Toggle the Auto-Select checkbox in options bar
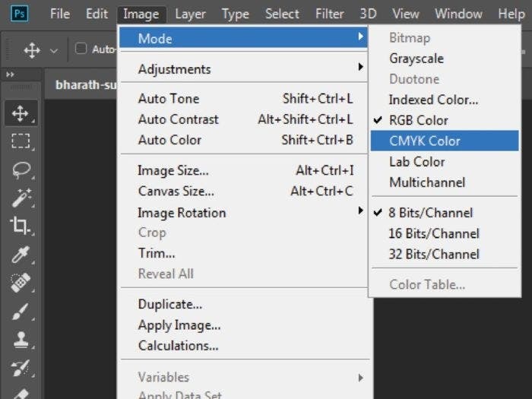 [x=81, y=49]
